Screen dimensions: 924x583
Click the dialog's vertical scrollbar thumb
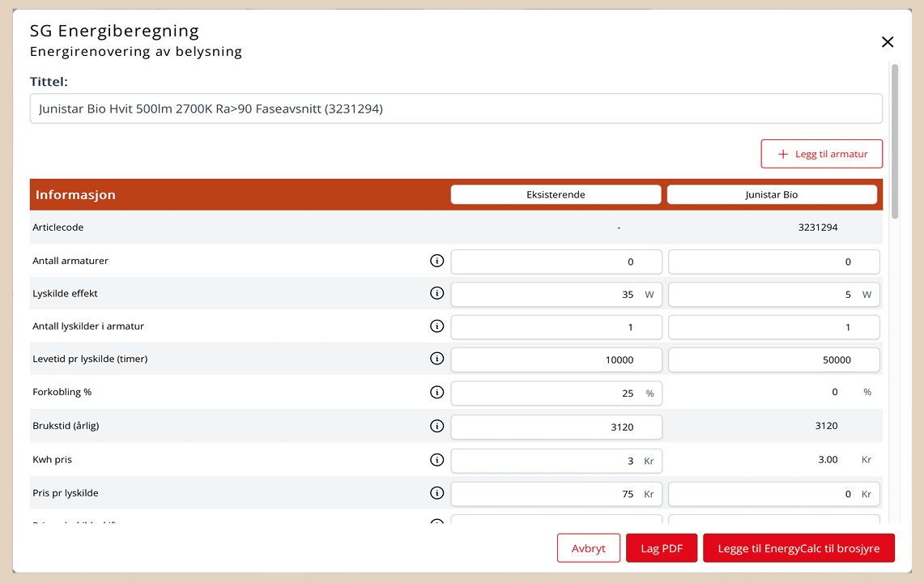(895, 142)
